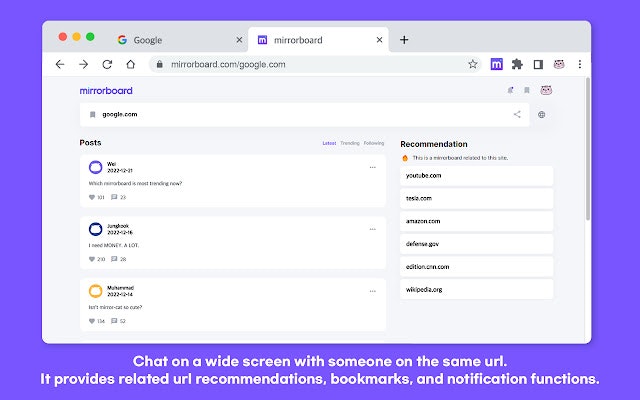Viewport: 640px width, 400px height.
Task: Open options menu on Muhammad's post
Action: pyautogui.click(x=373, y=291)
